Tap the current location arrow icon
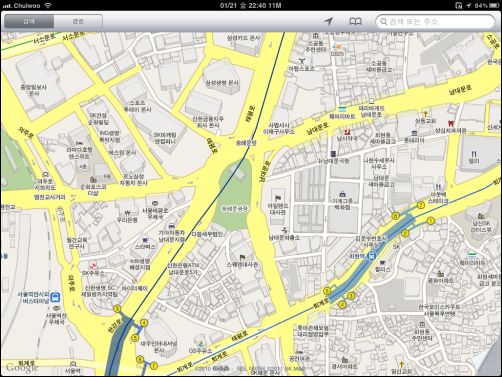 coord(328,22)
